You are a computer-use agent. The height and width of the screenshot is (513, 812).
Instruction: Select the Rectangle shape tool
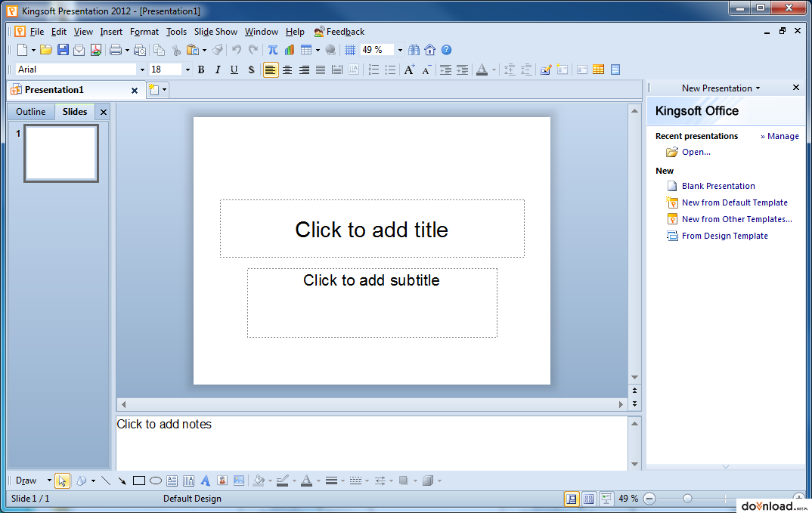[x=139, y=481]
